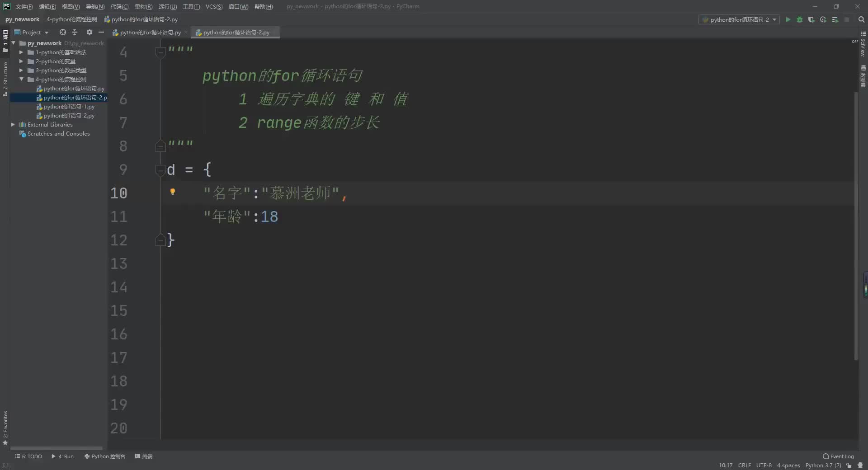Image resolution: width=868 pixels, height=470 pixels.
Task: Toggle fold marker on line 9 dict start
Action: (160, 170)
